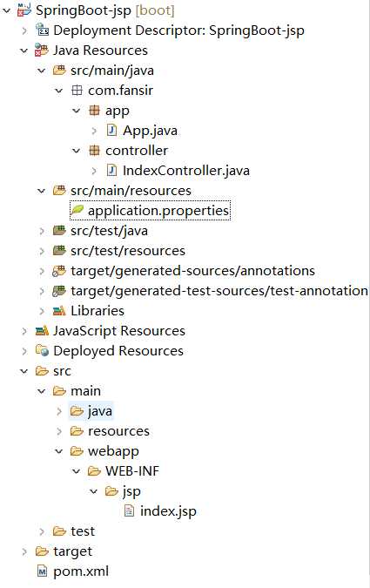This screenshot has height=588, width=370.
Task: Collapse the webapp folder
Action: (x=59, y=450)
